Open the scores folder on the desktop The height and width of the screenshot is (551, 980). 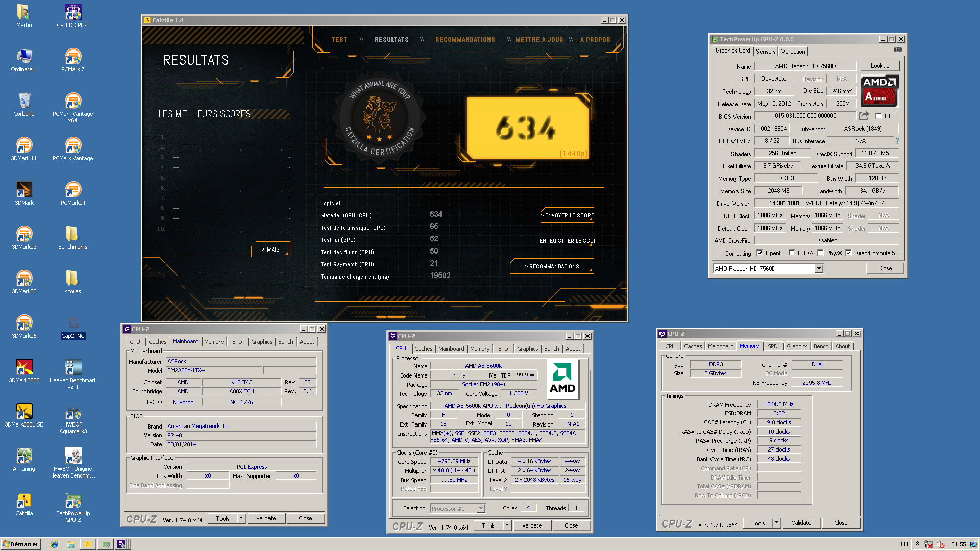[73, 282]
